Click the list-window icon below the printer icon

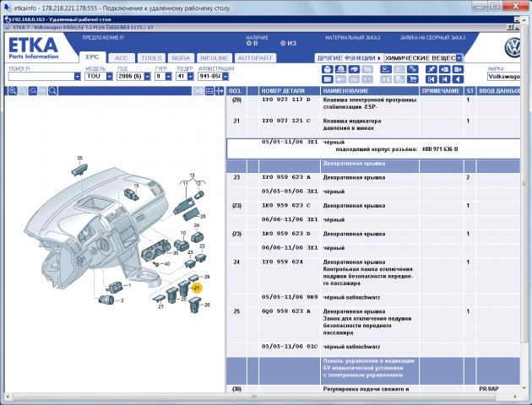[327, 79]
